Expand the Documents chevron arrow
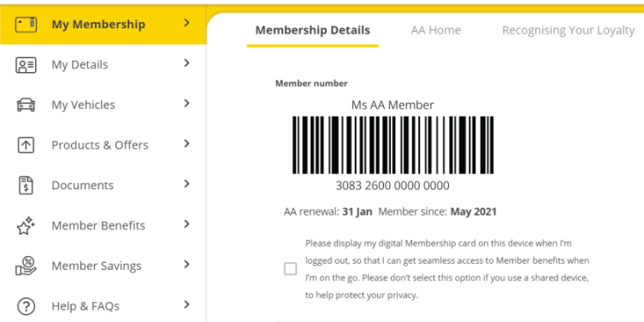 click(187, 184)
